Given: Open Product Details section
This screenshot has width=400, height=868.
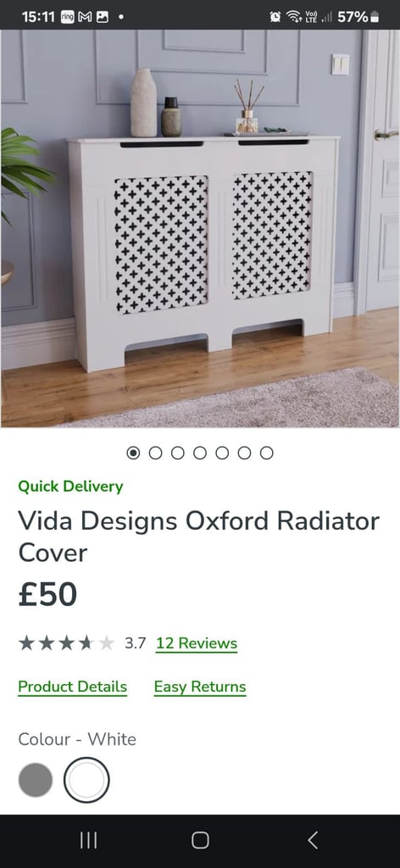Looking at the screenshot, I should point(73,687).
